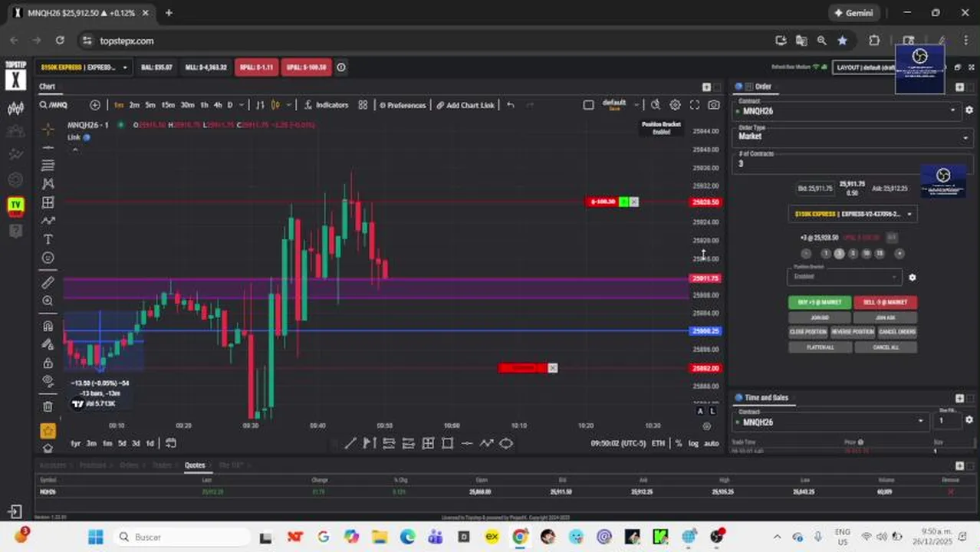Click the add symbol plus icon
Image resolution: width=980 pixels, height=552 pixels.
[95, 105]
